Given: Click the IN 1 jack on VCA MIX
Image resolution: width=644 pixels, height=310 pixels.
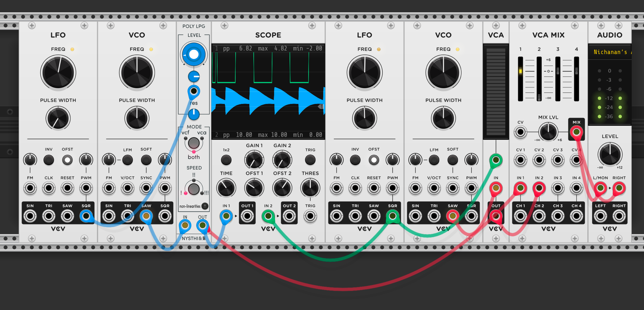Looking at the screenshot, I should (520, 188).
